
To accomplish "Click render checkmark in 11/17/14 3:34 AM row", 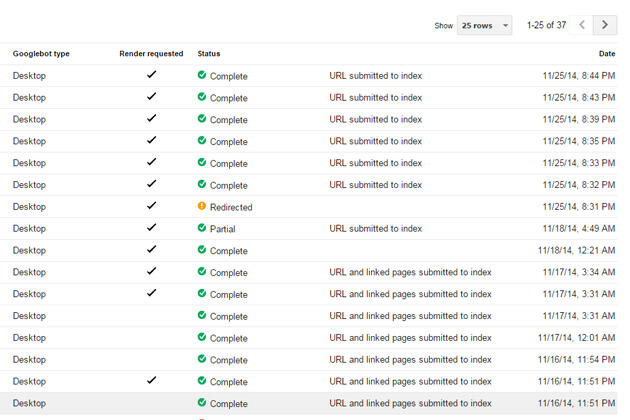I will pos(151,272).
